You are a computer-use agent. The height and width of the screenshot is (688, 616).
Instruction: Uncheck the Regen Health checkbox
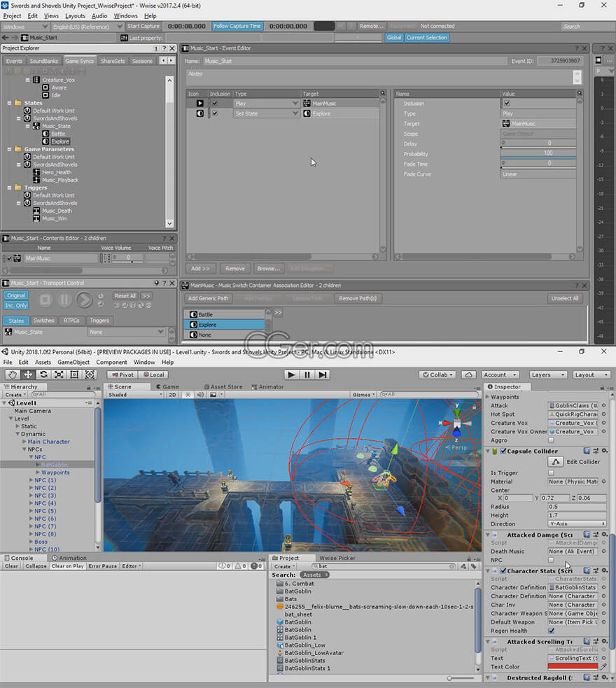[x=551, y=631]
